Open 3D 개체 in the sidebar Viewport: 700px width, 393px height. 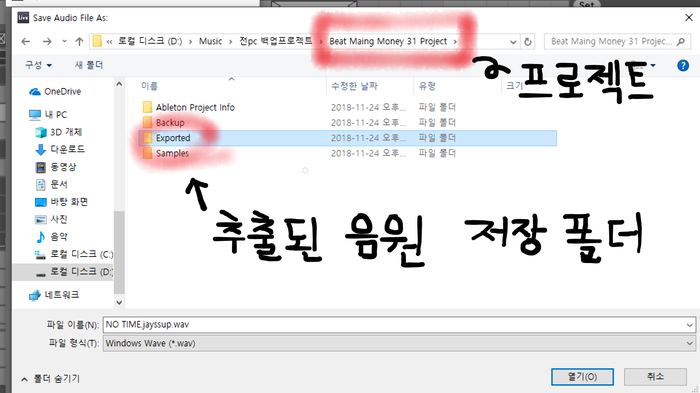coord(58,132)
